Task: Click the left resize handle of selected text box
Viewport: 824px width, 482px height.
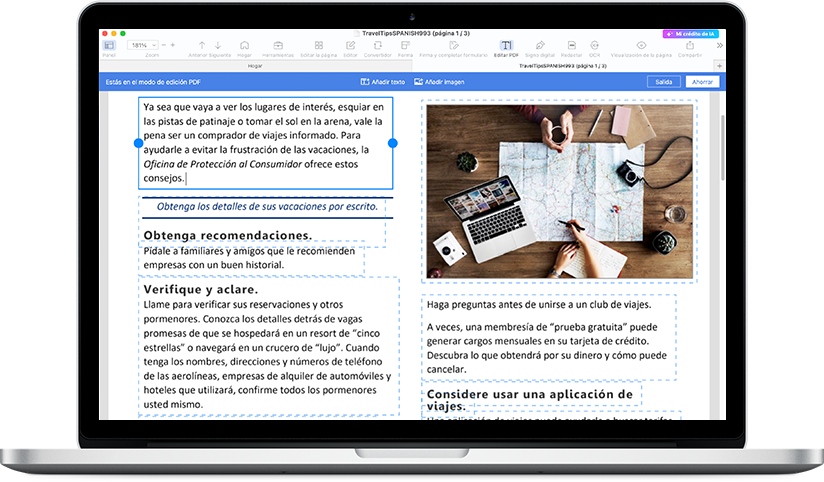Action: tap(138, 143)
